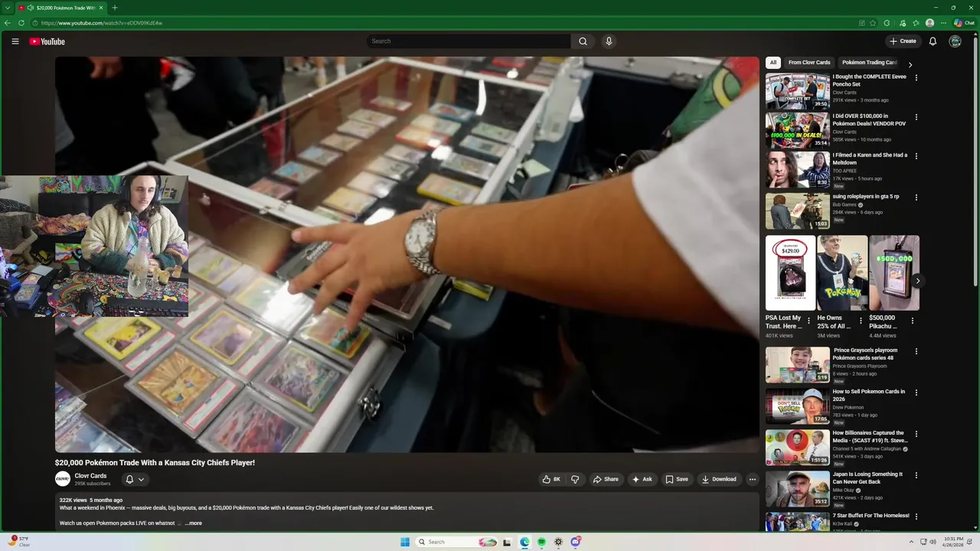Select the 'All' filter chip
The width and height of the screenshot is (980, 551).
[x=773, y=63]
